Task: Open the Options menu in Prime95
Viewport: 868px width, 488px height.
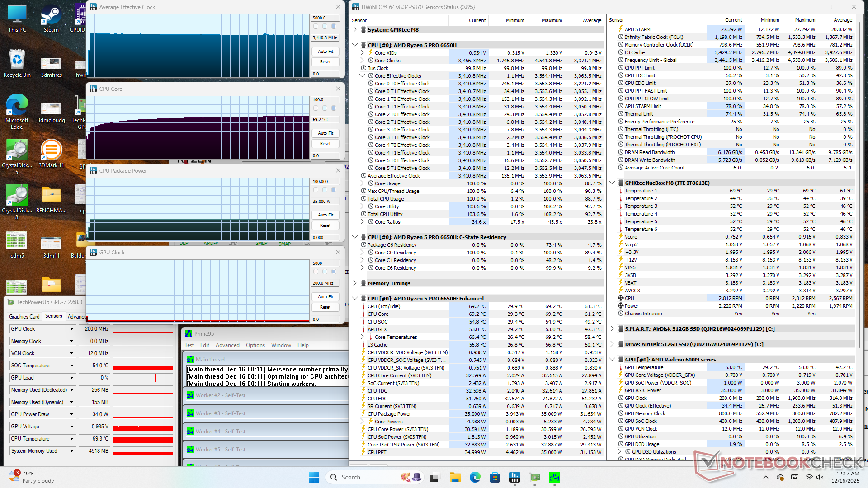Action: [x=255, y=345]
